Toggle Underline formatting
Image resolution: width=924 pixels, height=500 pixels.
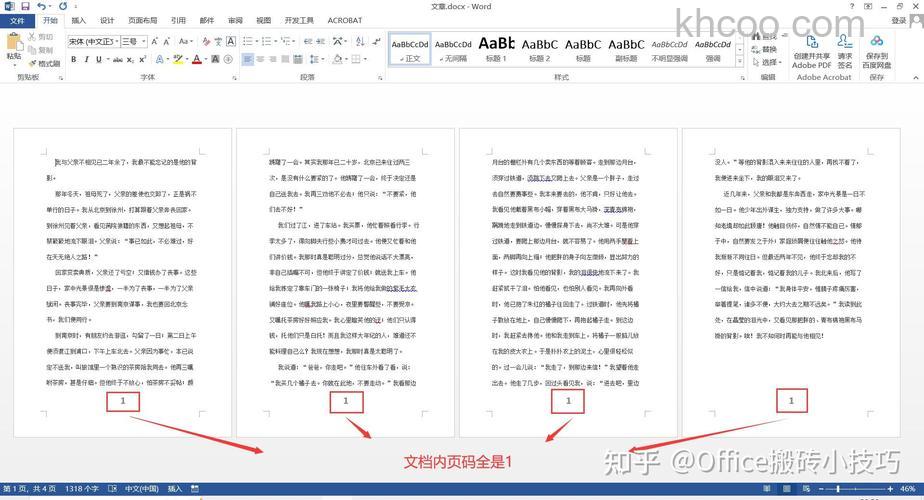98,60
